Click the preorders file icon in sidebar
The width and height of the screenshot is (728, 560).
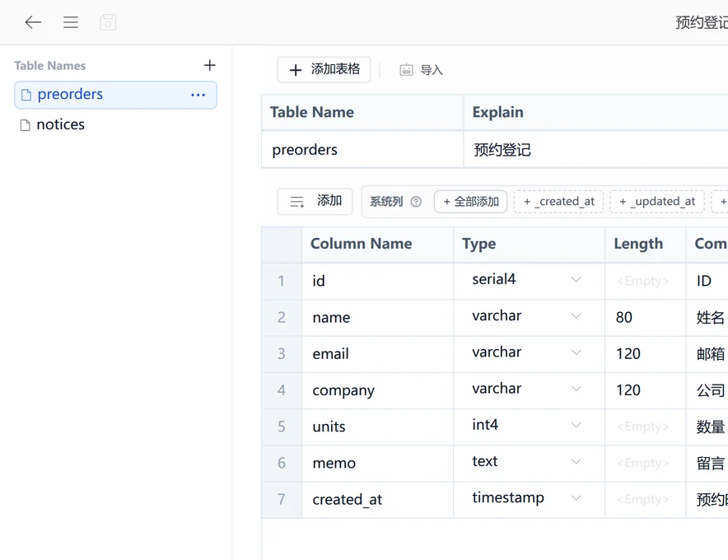coord(26,95)
